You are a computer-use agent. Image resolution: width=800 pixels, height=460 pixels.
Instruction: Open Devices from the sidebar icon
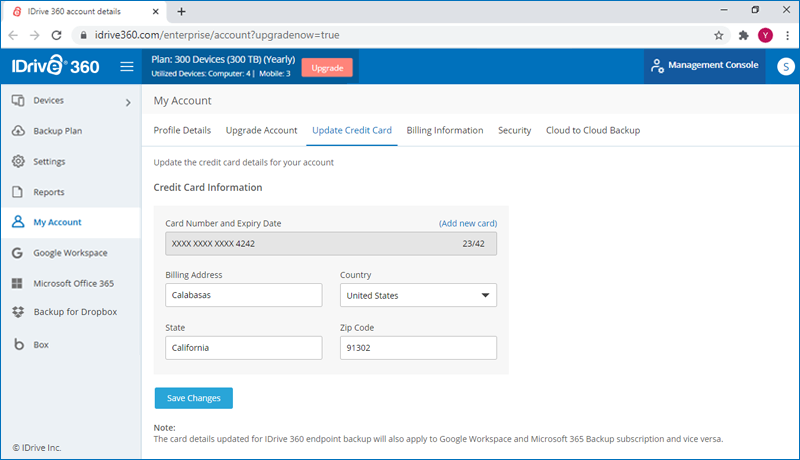pos(18,101)
